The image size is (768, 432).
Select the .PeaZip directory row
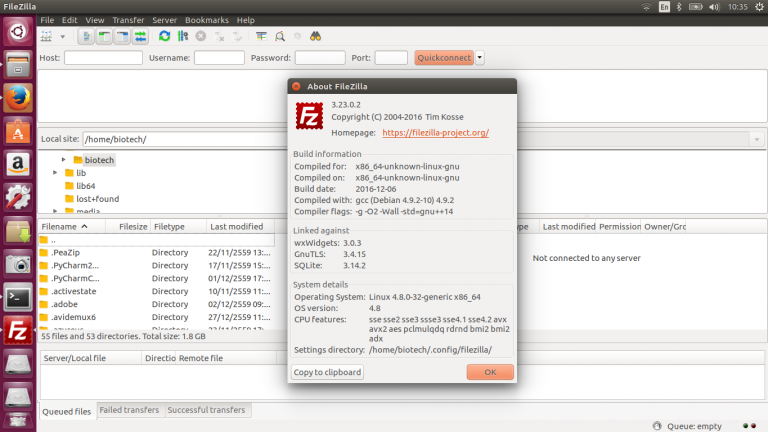(x=157, y=253)
